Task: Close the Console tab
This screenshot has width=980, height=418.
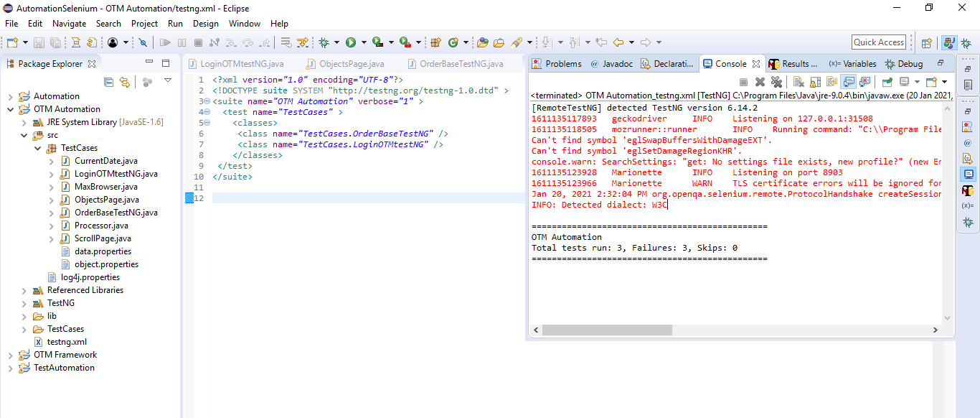Action: pos(756,64)
